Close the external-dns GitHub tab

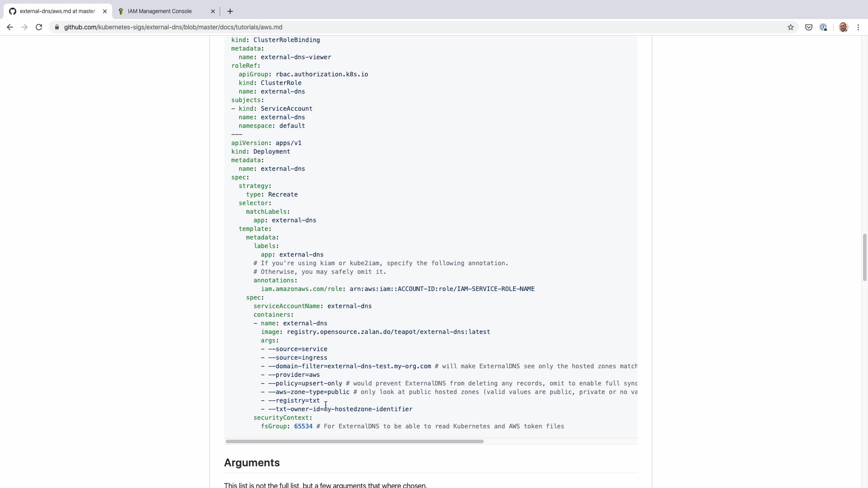pyautogui.click(x=105, y=11)
